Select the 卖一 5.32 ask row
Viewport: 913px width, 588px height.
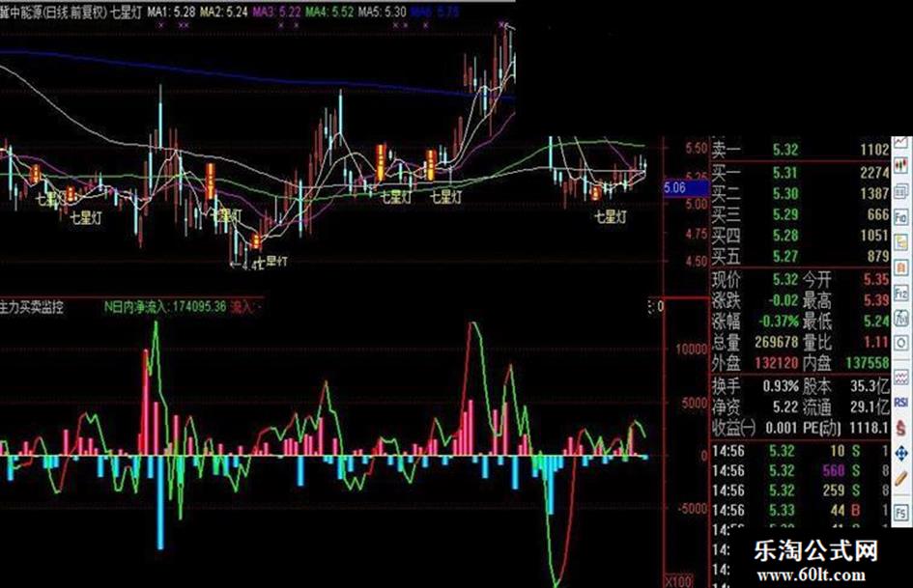[800, 150]
